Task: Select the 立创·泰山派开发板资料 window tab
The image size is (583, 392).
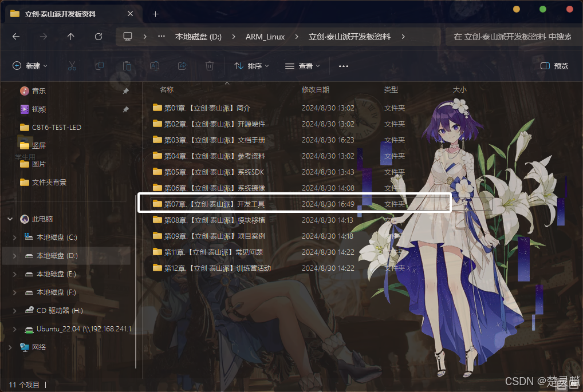Action: pyautogui.click(x=73, y=14)
